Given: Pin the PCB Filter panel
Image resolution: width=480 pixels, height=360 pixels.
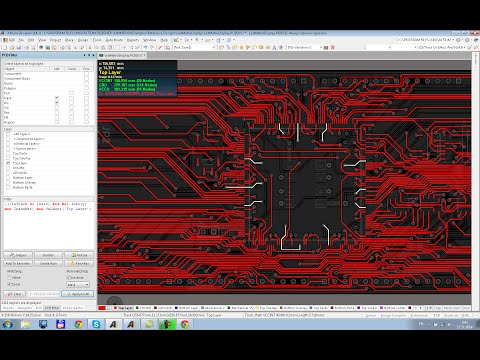Looking at the screenshot, I should [x=89, y=55].
